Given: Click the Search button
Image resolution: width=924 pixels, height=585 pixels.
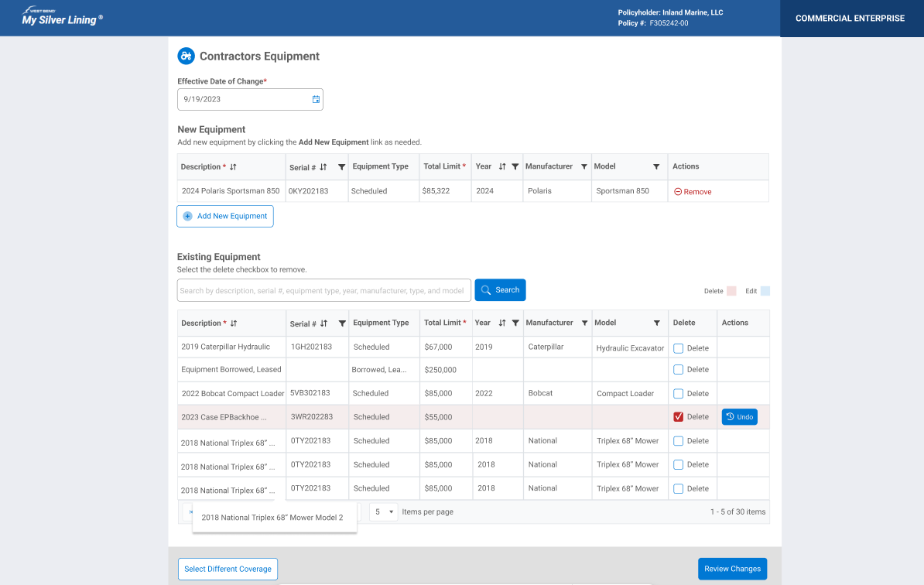Looking at the screenshot, I should pos(500,290).
